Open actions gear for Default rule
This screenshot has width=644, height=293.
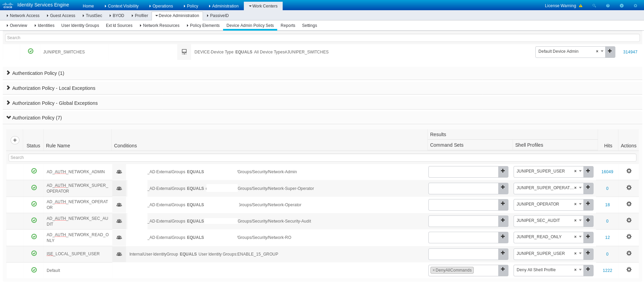[x=629, y=270]
